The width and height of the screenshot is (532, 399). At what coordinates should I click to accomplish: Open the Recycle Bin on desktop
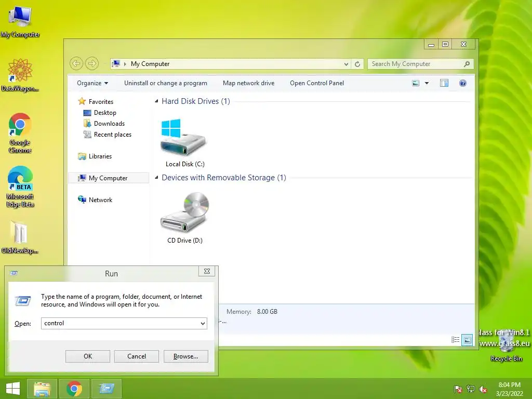point(506,346)
